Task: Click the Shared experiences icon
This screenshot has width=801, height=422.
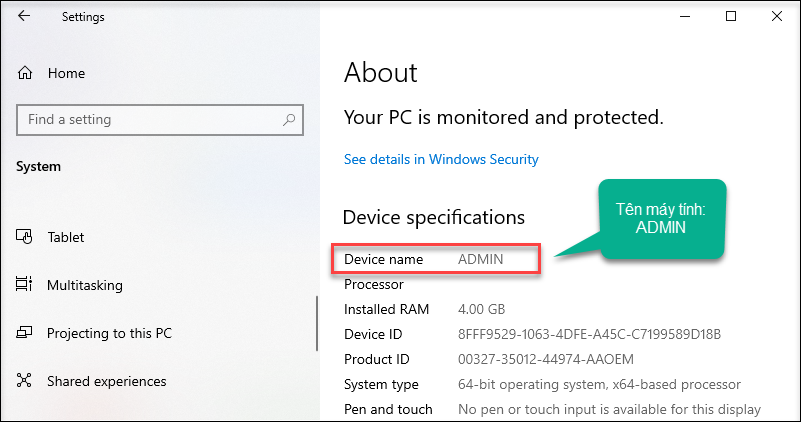Action: [x=24, y=380]
